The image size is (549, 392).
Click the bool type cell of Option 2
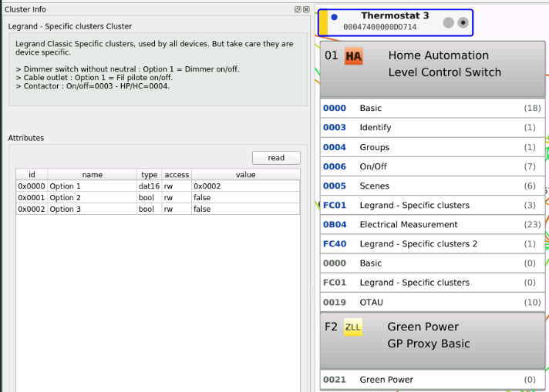[149, 198]
